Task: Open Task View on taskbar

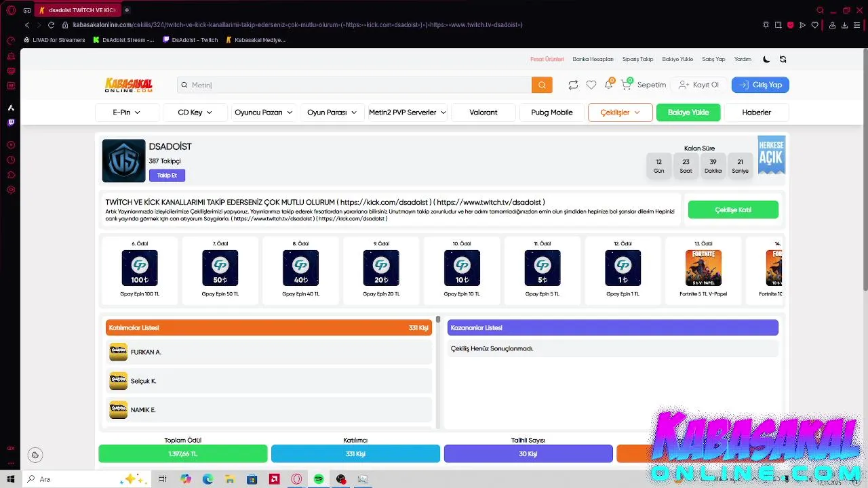Action: 163,479
